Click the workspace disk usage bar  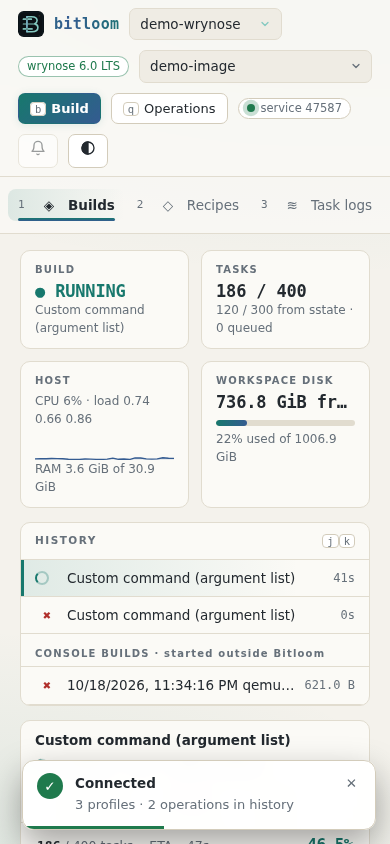(285, 423)
